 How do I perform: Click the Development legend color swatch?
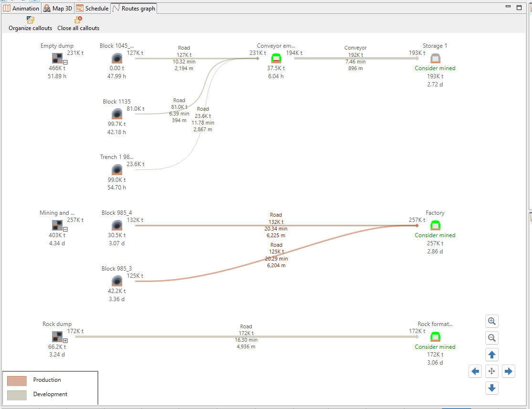pos(17,395)
